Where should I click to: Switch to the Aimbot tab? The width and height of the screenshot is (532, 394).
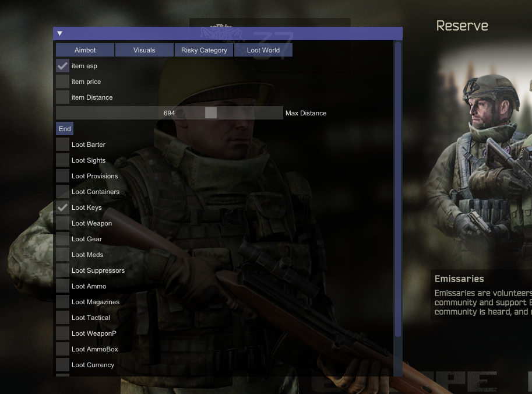pyautogui.click(x=85, y=50)
